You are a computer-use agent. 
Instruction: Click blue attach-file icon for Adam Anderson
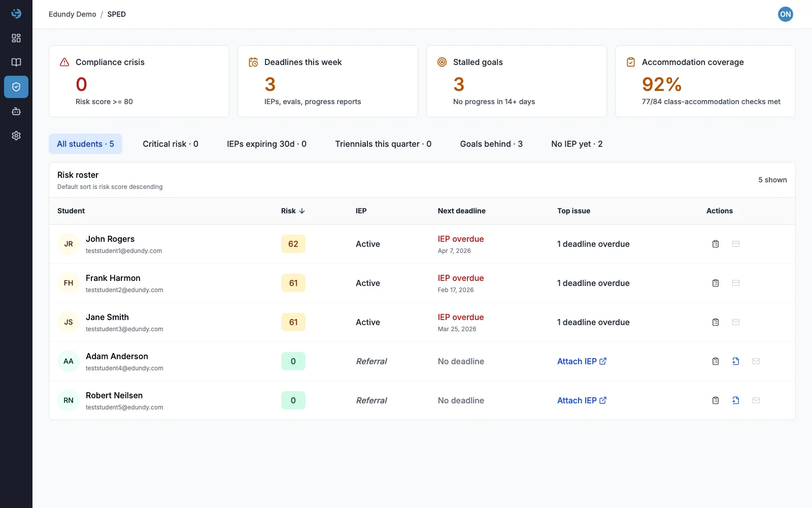(x=736, y=361)
